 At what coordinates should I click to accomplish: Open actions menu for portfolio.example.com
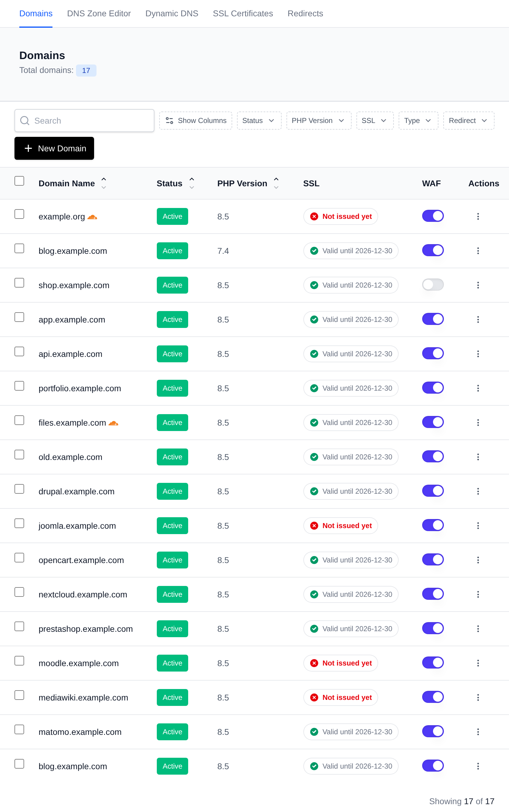478,388
